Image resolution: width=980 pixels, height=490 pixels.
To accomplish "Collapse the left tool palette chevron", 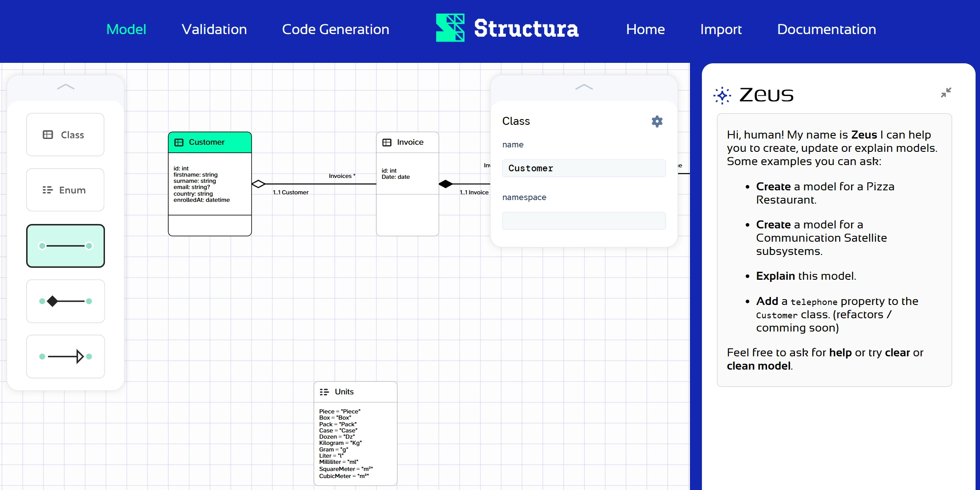I will [x=66, y=87].
